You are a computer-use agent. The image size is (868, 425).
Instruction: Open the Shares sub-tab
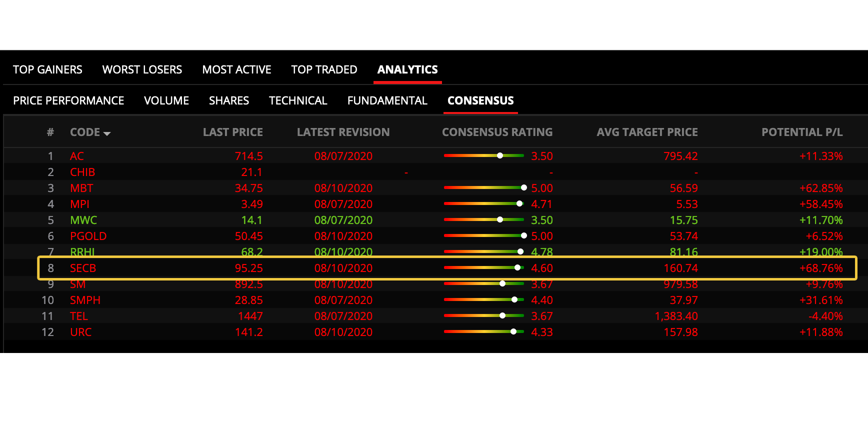pos(229,100)
